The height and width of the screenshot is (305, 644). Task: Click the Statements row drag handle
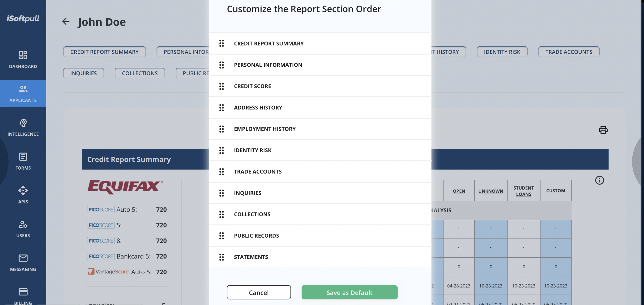[222, 257]
